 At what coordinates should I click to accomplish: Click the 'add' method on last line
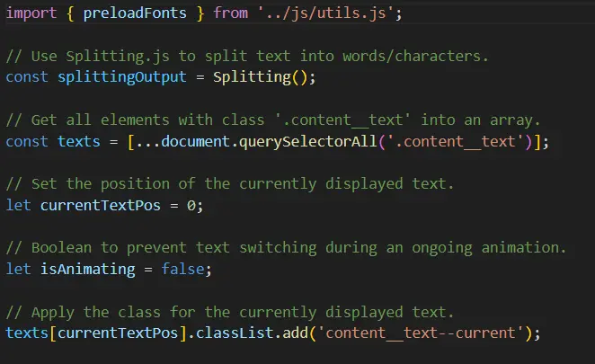point(295,333)
